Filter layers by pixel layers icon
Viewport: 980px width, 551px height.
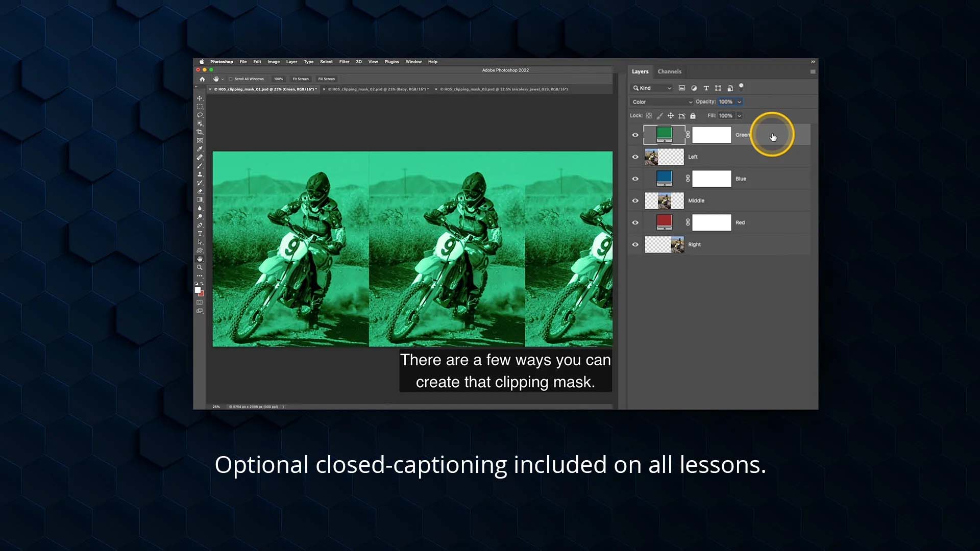pos(681,88)
